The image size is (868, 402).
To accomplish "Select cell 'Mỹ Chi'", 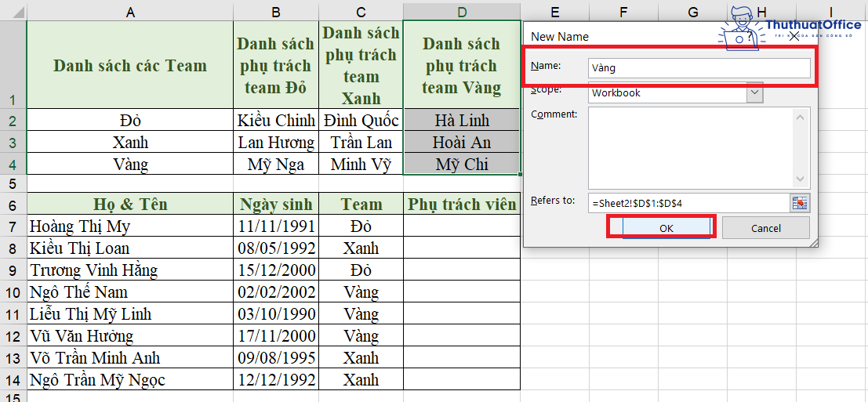I will point(462,165).
